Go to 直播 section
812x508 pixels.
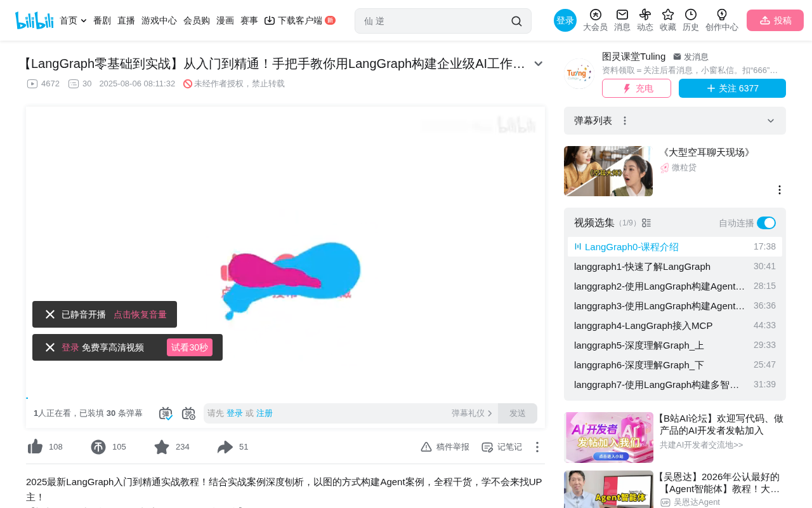126,20
